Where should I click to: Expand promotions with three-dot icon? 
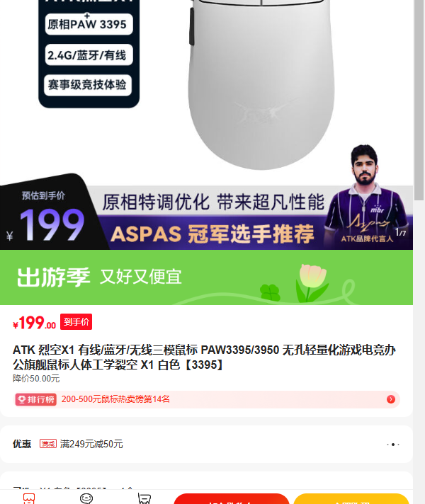coord(393,445)
